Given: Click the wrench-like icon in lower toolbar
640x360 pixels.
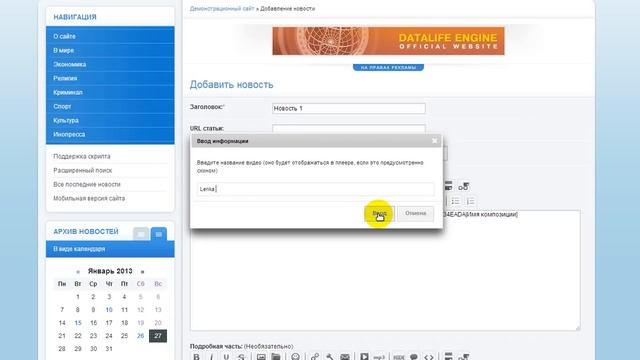Looking at the screenshot, I should tap(330, 357).
